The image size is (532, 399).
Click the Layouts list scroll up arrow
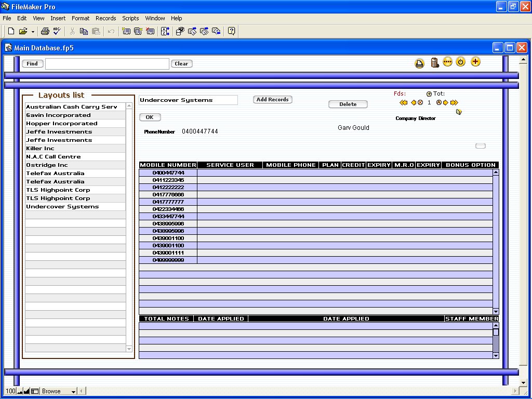point(129,106)
